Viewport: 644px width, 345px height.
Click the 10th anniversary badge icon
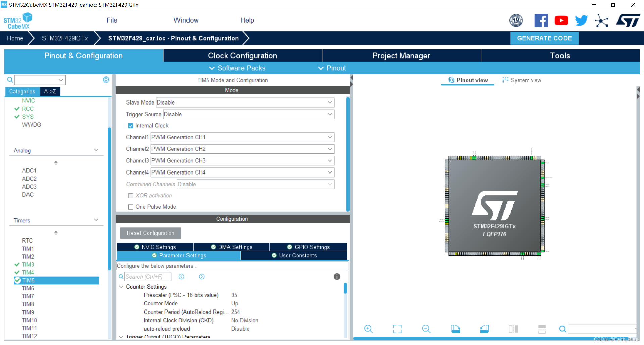pos(516,21)
